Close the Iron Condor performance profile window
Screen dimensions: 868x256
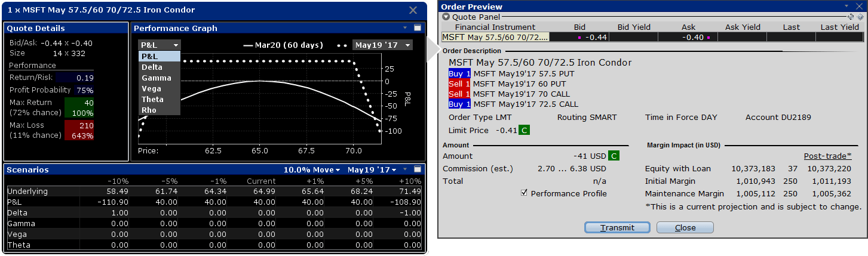[413, 10]
